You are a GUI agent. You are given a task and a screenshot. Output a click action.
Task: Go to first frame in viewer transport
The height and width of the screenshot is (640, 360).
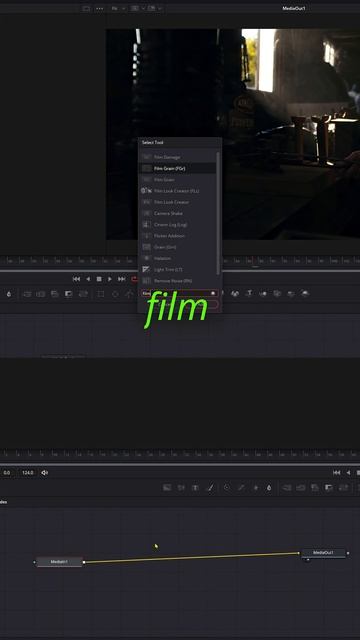coord(76,279)
